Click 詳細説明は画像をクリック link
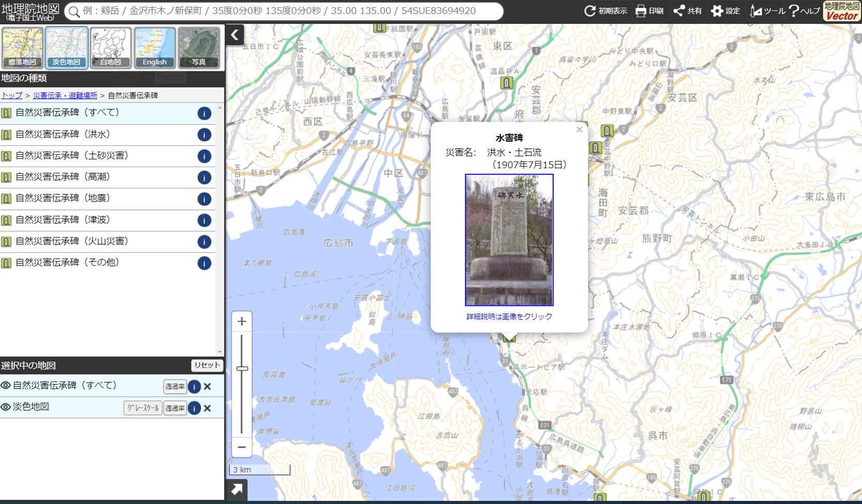Image resolution: width=862 pixels, height=504 pixels. [509, 316]
